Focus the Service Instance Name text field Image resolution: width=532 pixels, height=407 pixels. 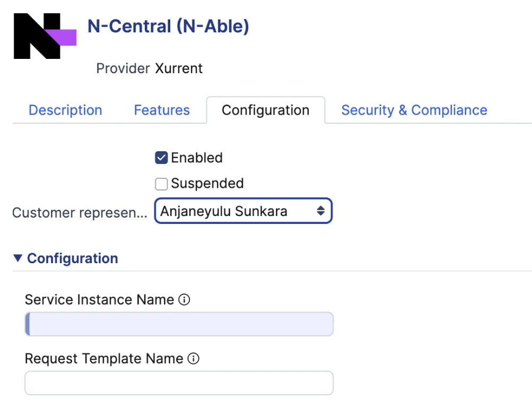pos(179,324)
